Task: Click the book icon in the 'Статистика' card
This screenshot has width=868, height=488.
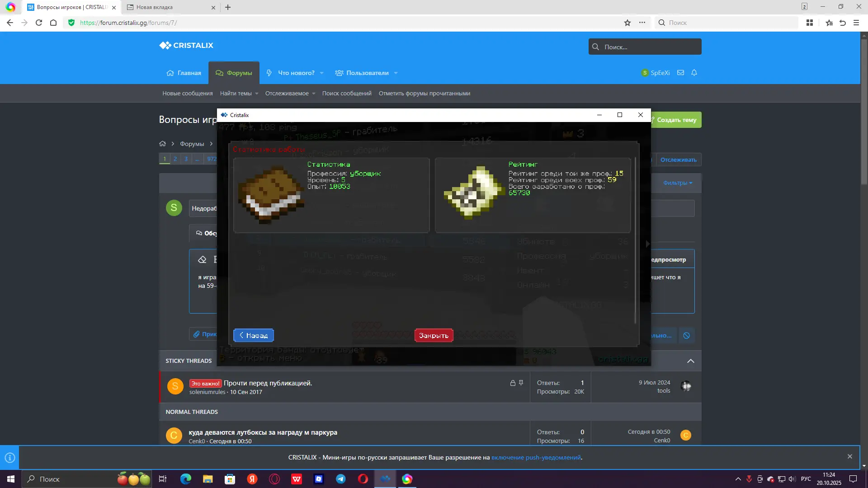Action: (x=271, y=195)
